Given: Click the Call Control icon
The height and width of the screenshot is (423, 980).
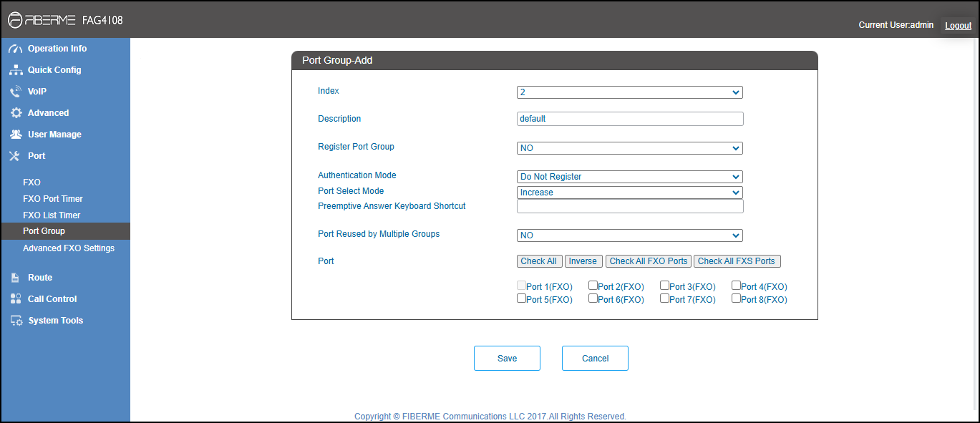Looking at the screenshot, I should pos(16,299).
